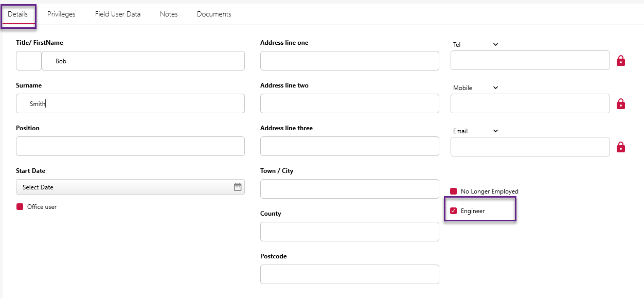Open the Mobile contact type dropdown
The height and width of the screenshot is (298, 644).
pos(494,87)
